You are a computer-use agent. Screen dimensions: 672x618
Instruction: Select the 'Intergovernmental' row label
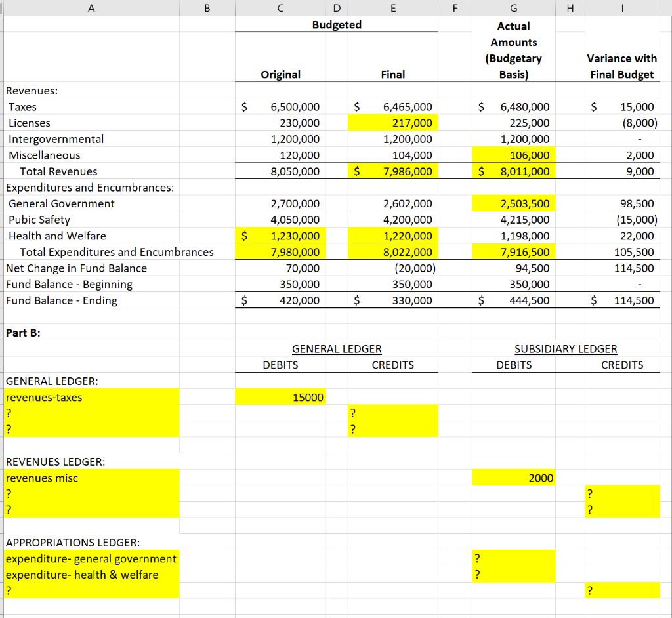point(56,139)
